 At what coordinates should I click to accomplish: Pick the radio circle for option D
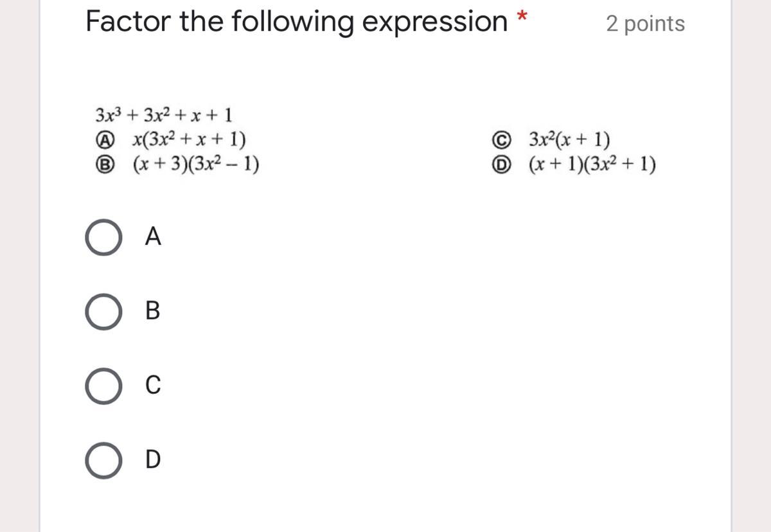(103, 460)
